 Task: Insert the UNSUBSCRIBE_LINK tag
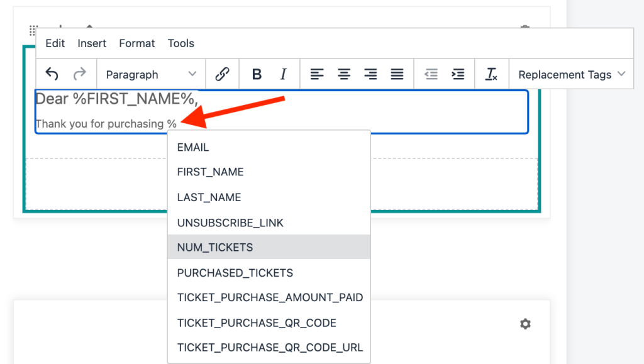[x=269, y=223]
